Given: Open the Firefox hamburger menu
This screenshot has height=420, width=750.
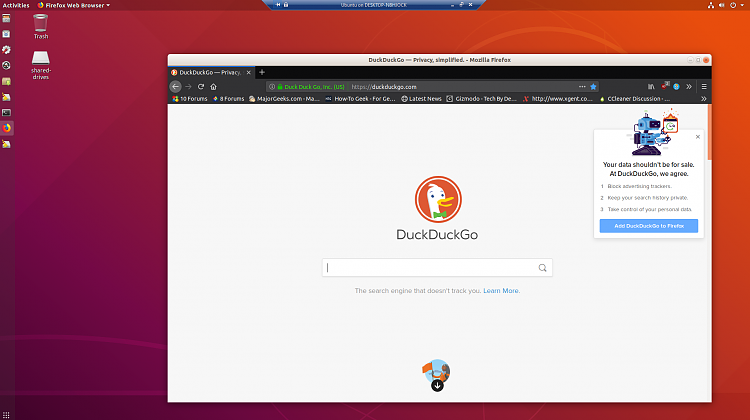Looking at the screenshot, I should pos(704,87).
